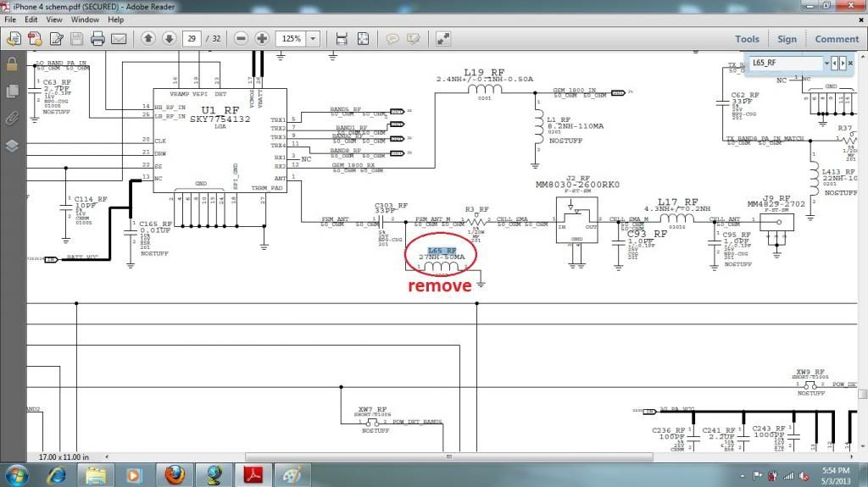Screen dimensions: 868x487
Task: Enable fit-to-window-width scrolling mode
Action: click(x=342, y=39)
